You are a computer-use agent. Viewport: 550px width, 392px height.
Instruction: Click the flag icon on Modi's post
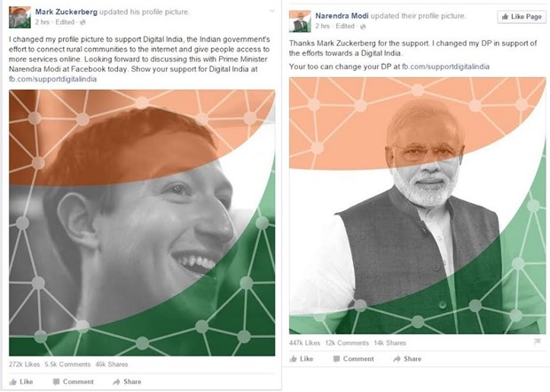coord(538,341)
